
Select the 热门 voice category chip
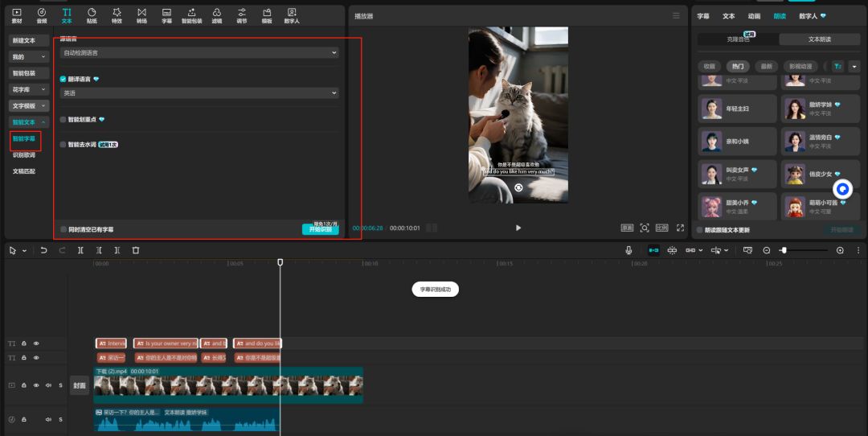click(738, 67)
